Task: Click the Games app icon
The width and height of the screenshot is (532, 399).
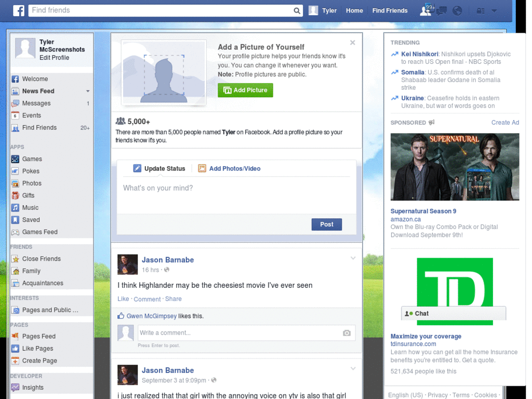Action: coord(15,159)
